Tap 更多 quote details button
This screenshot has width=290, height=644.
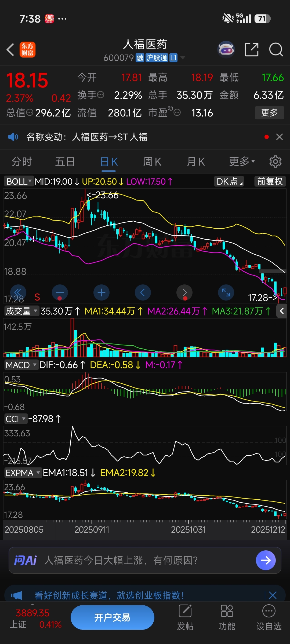(x=270, y=113)
